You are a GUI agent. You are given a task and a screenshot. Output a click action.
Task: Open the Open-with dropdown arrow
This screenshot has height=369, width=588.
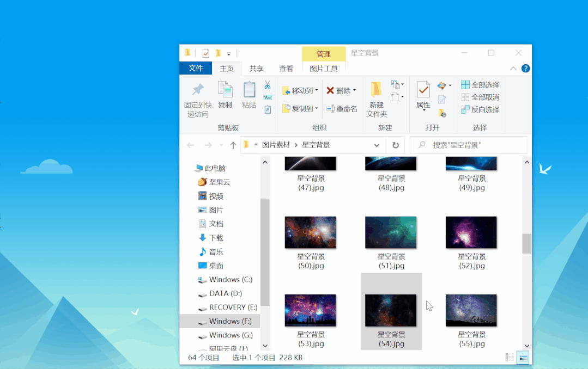coord(450,85)
